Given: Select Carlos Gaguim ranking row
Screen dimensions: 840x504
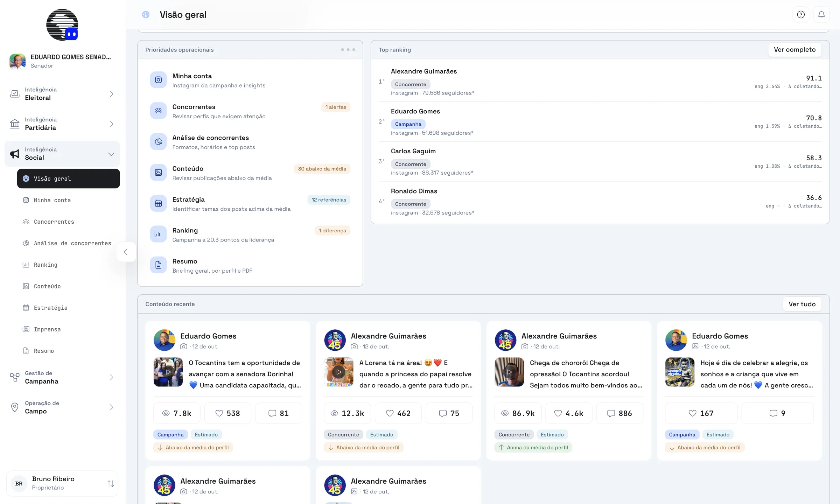Looking at the screenshot, I should click(x=600, y=161).
